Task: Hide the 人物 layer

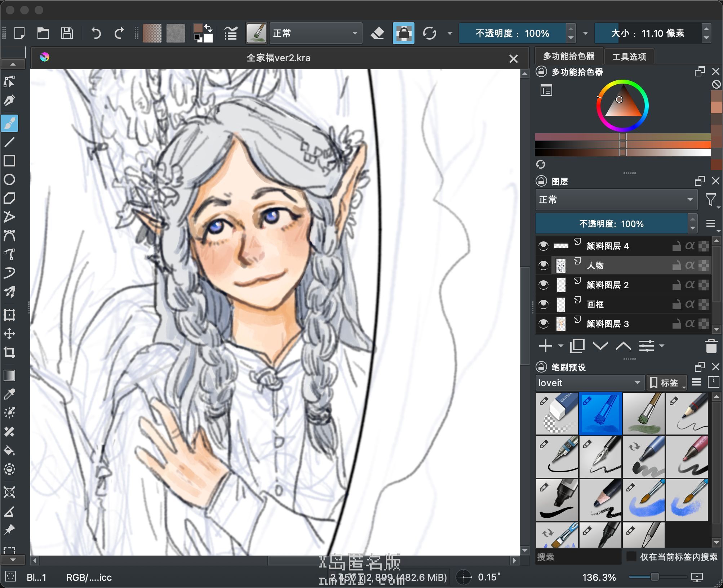Action: click(x=543, y=266)
